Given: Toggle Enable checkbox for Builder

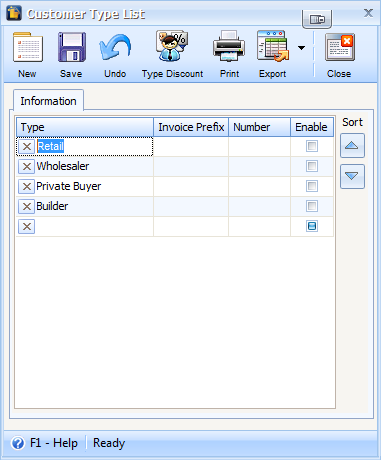Looking at the screenshot, I should (x=312, y=206).
